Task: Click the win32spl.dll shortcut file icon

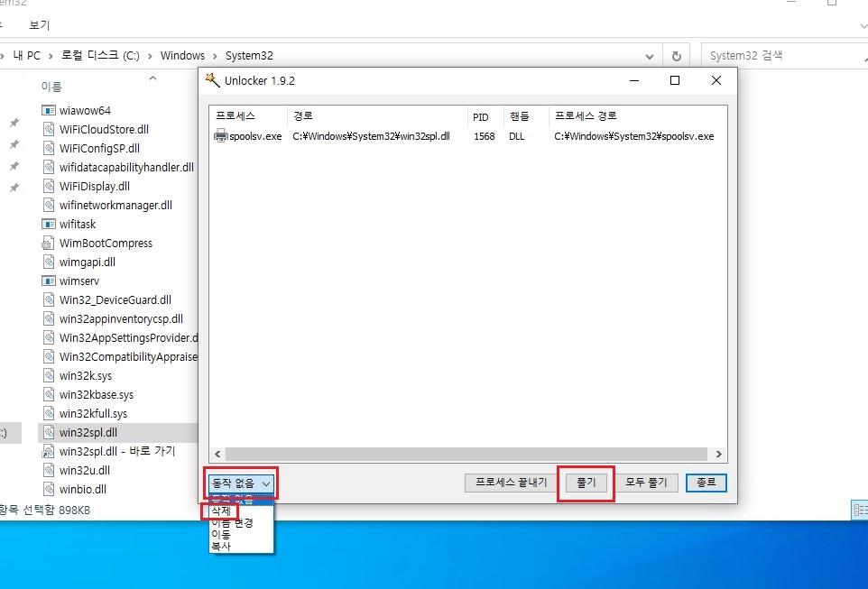Action: (x=49, y=452)
